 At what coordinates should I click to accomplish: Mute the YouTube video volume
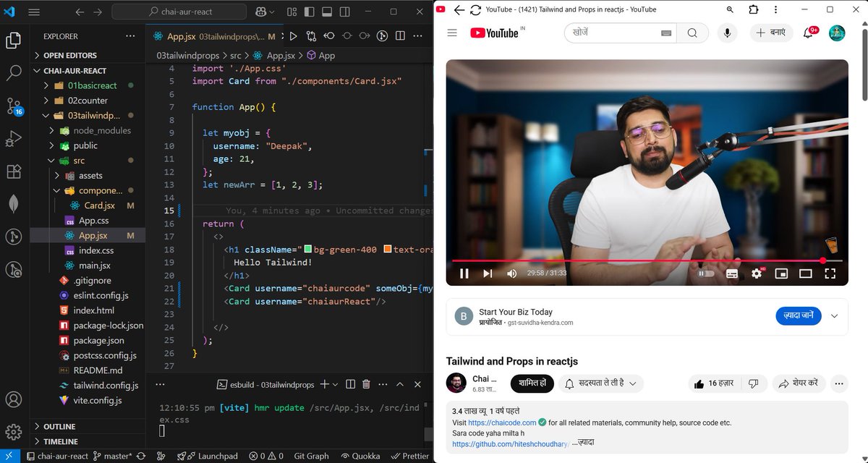512,273
